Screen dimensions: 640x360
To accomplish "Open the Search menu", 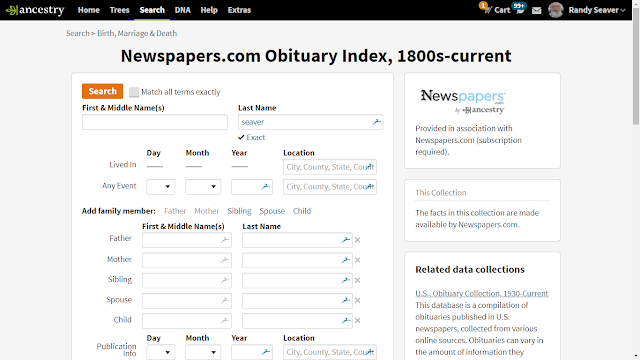I will tap(152, 10).
